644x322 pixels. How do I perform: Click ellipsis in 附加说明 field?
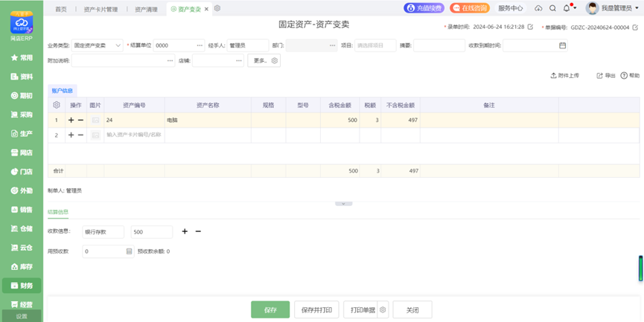click(170, 61)
